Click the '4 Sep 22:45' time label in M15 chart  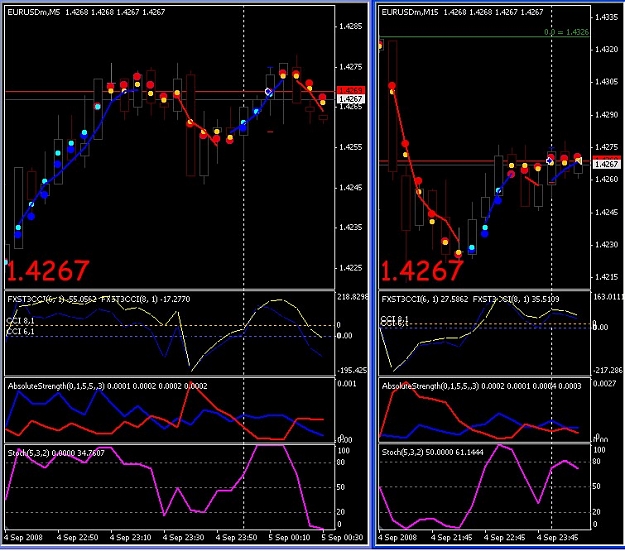click(505, 537)
